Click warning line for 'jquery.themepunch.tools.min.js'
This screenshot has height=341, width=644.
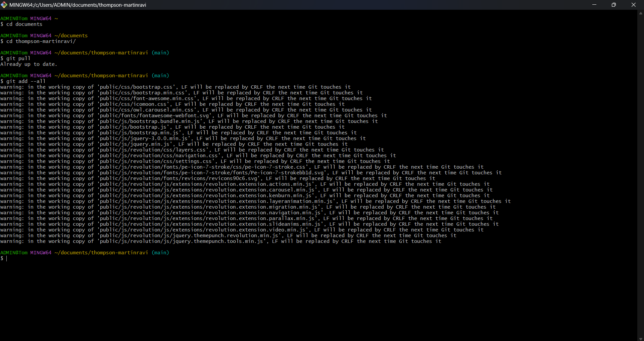click(x=221, y=241)
